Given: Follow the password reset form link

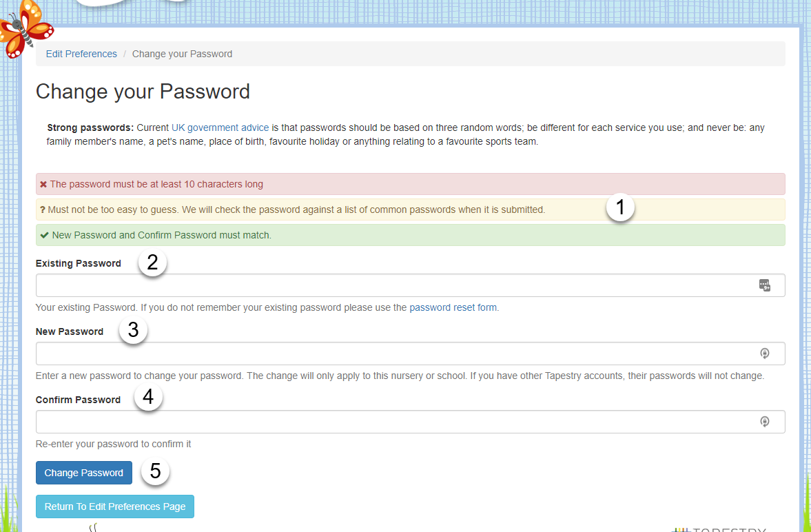Looking at the screenshot, I should tap(442, 307).
